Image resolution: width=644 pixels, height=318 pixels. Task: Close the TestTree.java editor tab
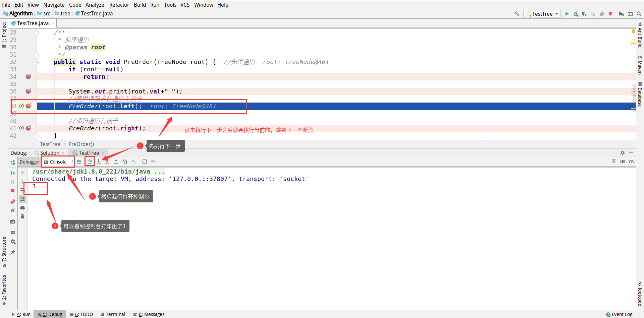point(53,23)
